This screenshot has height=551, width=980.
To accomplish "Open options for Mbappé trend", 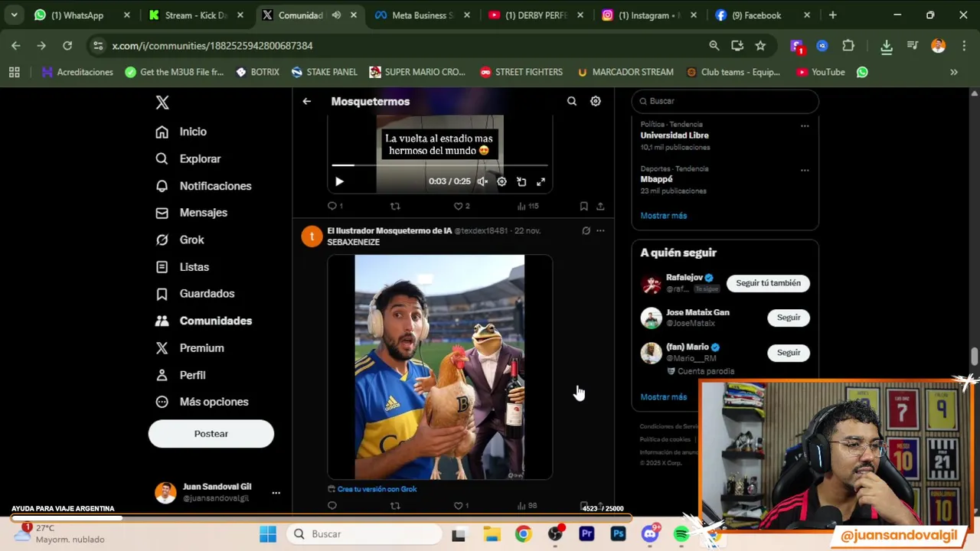I will [x=805, y=171].
